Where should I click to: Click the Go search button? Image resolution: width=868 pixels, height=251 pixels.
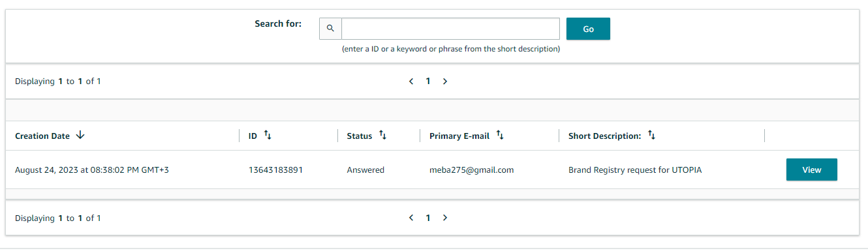click(x=588, y=29)
